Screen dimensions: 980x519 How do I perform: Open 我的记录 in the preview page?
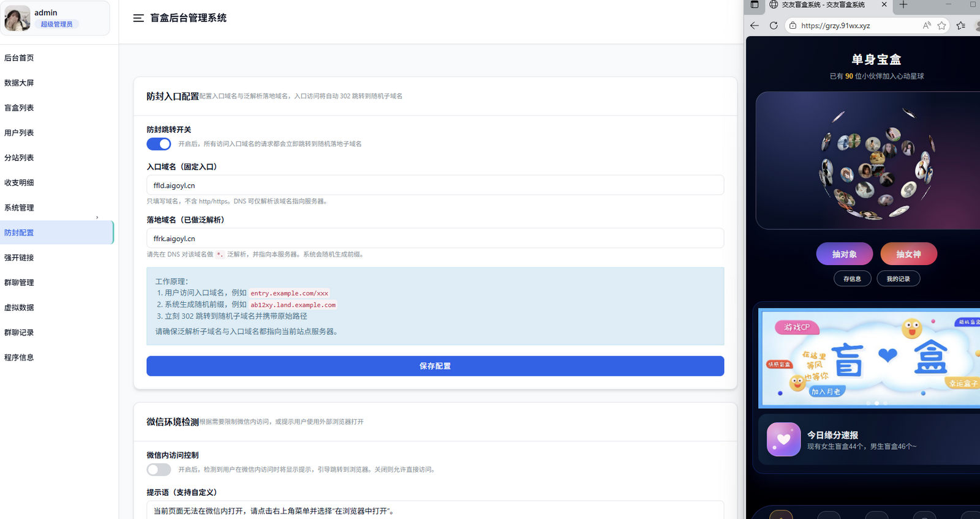898,279
